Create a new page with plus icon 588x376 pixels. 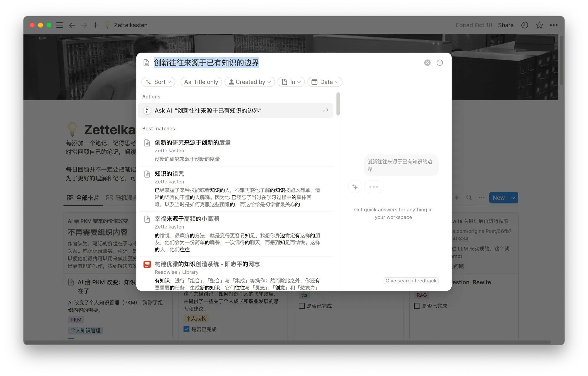[96, 25]
